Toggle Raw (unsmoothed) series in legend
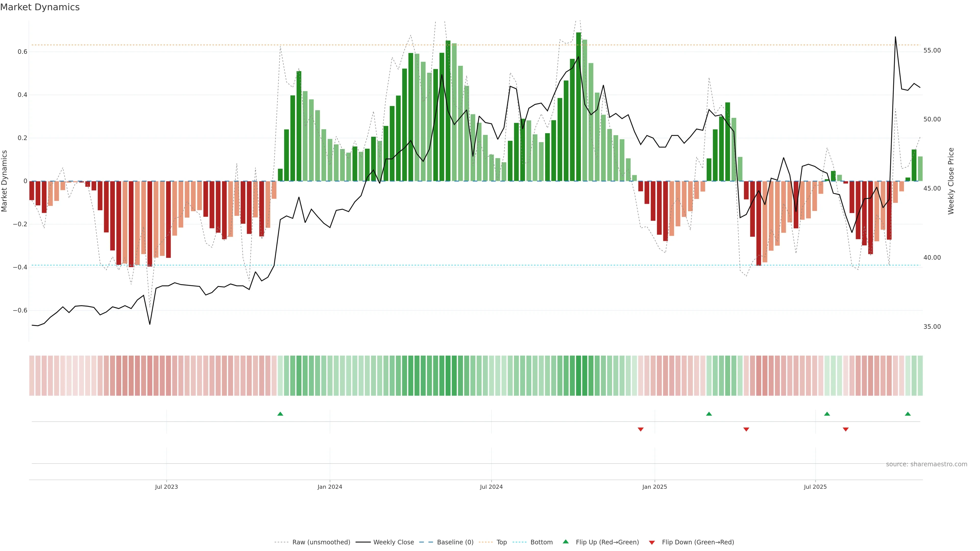The height and width of the screenshot is (551, 980). pos(321,542)
